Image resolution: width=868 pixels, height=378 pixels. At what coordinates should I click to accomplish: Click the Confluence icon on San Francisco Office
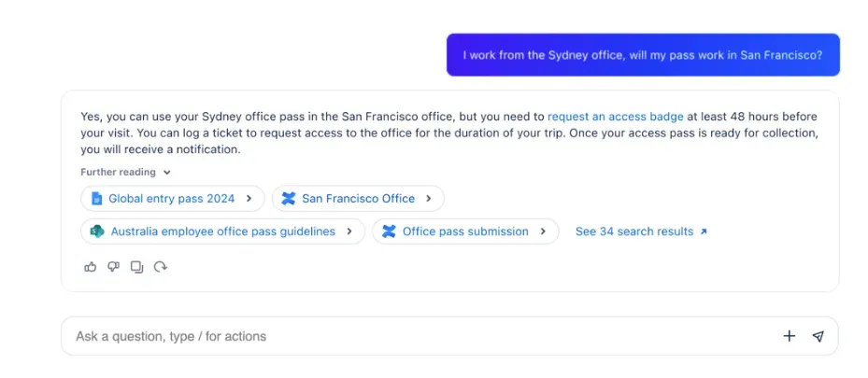[289, 198]
